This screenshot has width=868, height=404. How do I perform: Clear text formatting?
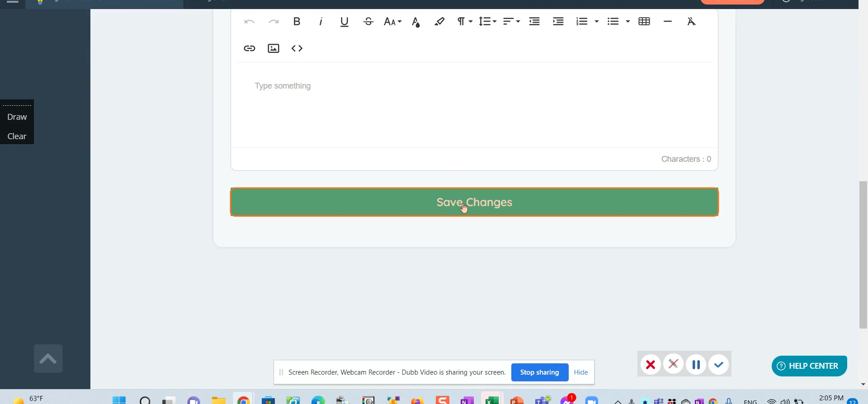[691, 21]
